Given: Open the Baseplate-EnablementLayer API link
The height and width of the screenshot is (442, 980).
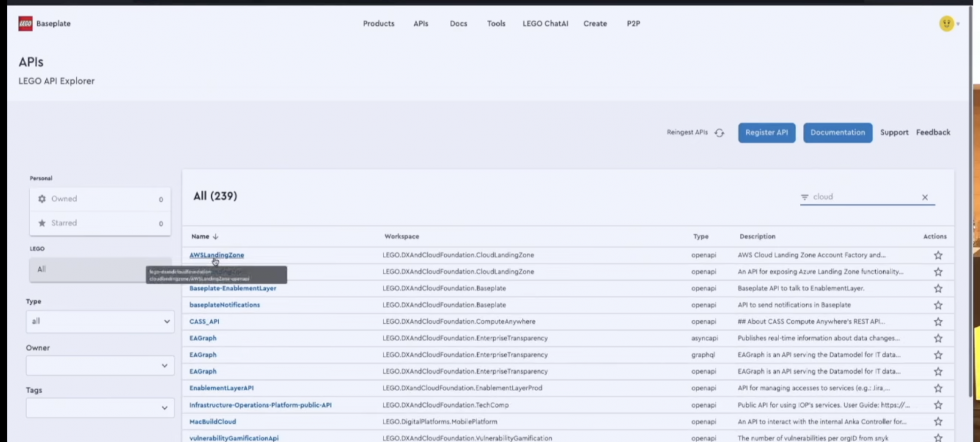Looking at the screenshot, I should [x=233, y=289].
